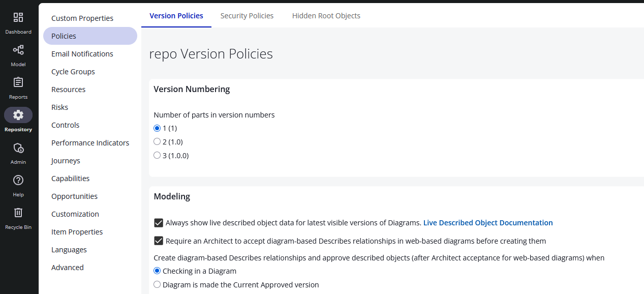644x294 pixels.
Task: Select the Model icon in the sidebar
Action: click(18, 54)
